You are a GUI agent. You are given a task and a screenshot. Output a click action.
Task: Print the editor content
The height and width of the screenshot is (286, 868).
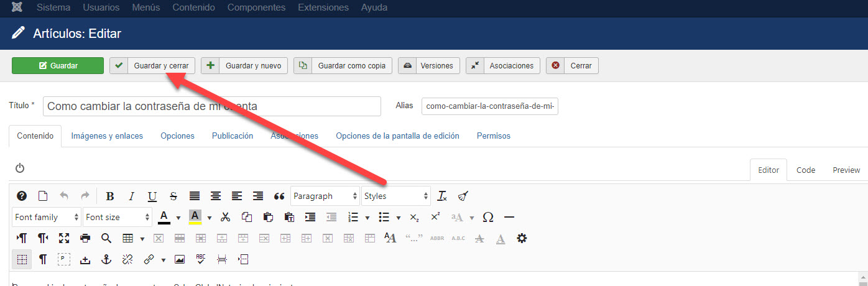(x=85, y=238)
